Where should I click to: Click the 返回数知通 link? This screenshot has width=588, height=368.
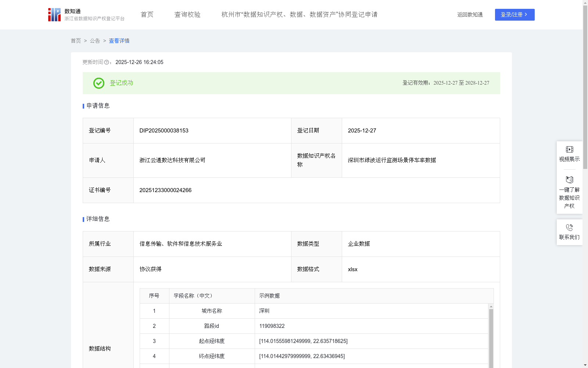click(470, 15)
